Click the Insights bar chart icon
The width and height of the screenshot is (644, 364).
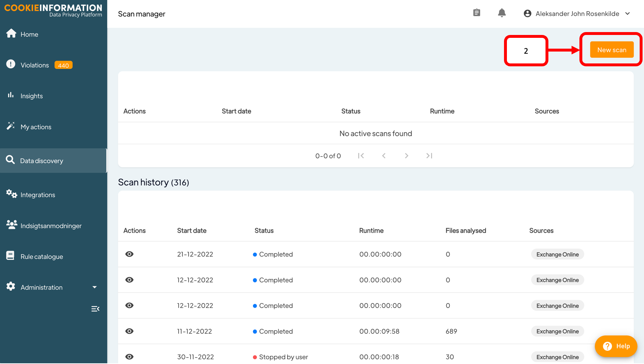(x=11, y=95)
